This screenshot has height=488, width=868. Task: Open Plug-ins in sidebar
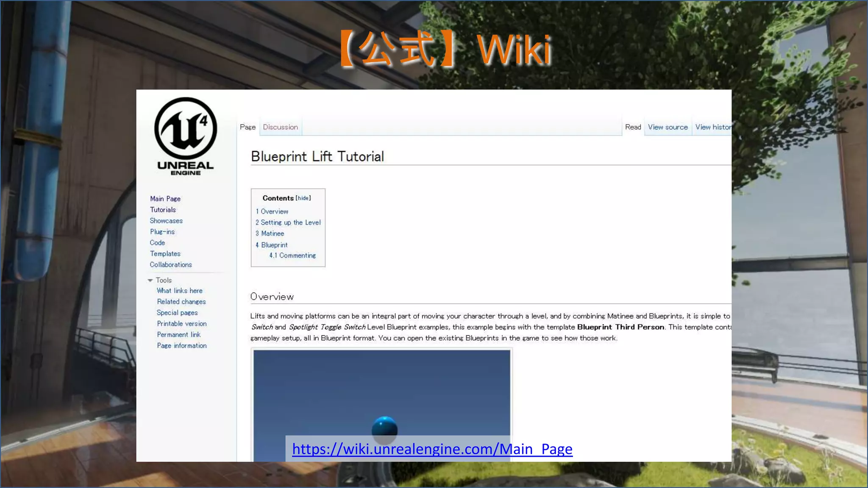tap(162, 232)
